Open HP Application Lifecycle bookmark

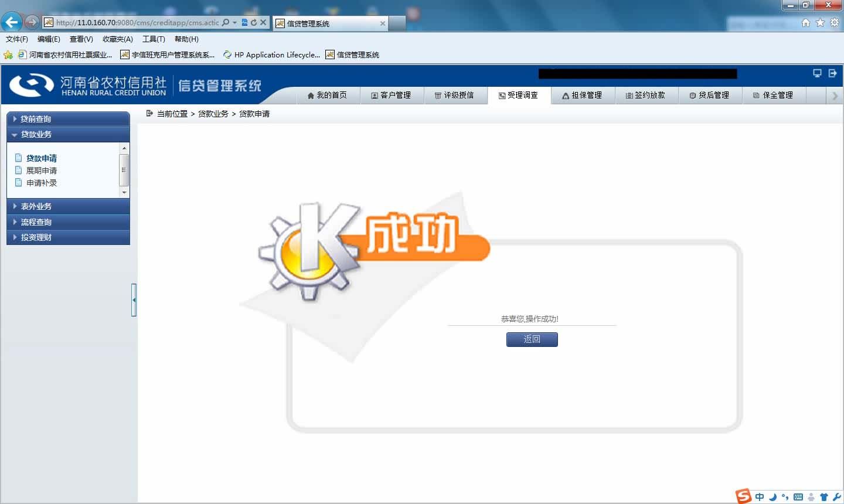coord(271,55)
